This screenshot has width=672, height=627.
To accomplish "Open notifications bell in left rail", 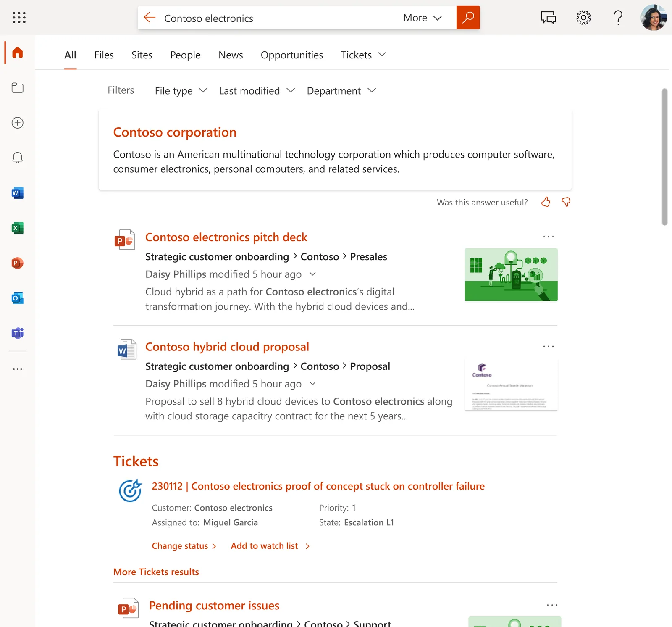I will 18,158.
